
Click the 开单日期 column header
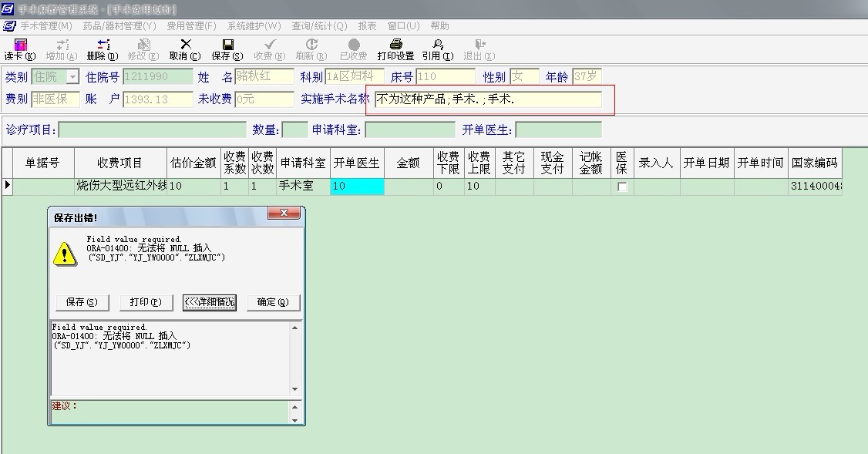click(707, 163)
